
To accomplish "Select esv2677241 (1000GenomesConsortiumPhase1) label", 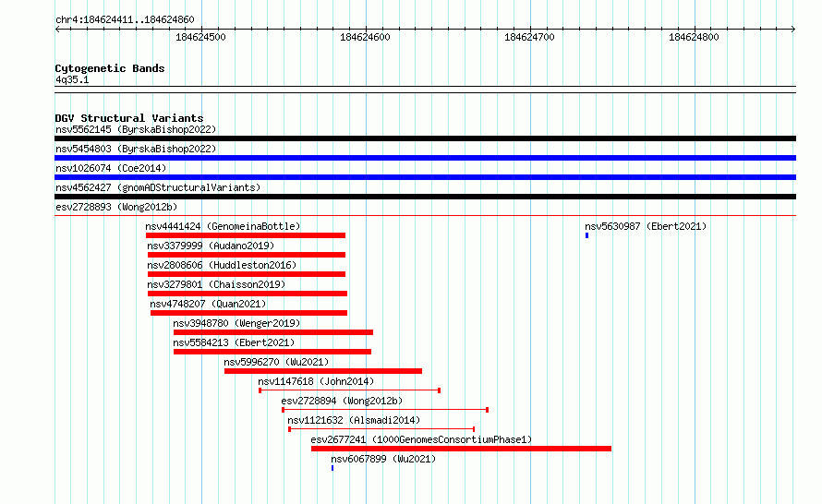I will [421, 439].
